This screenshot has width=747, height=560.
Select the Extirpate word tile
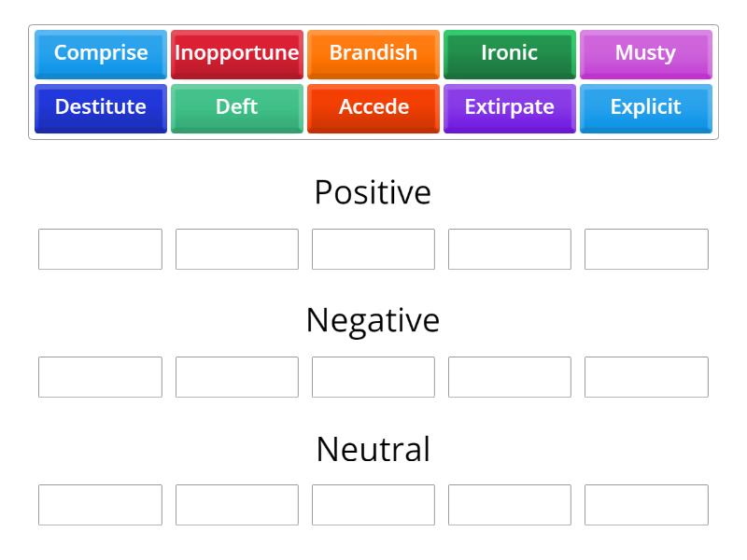(x=510, y=107)
